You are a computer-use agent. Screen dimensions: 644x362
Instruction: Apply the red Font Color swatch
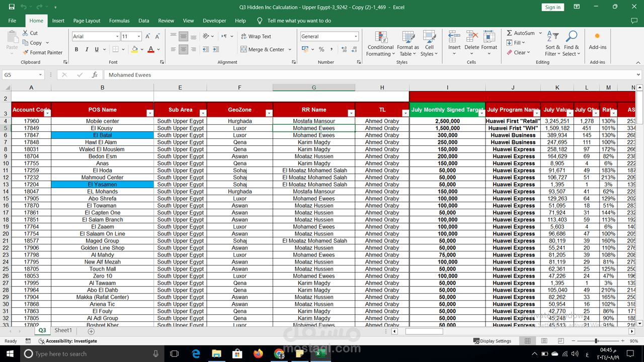(151, 49)
